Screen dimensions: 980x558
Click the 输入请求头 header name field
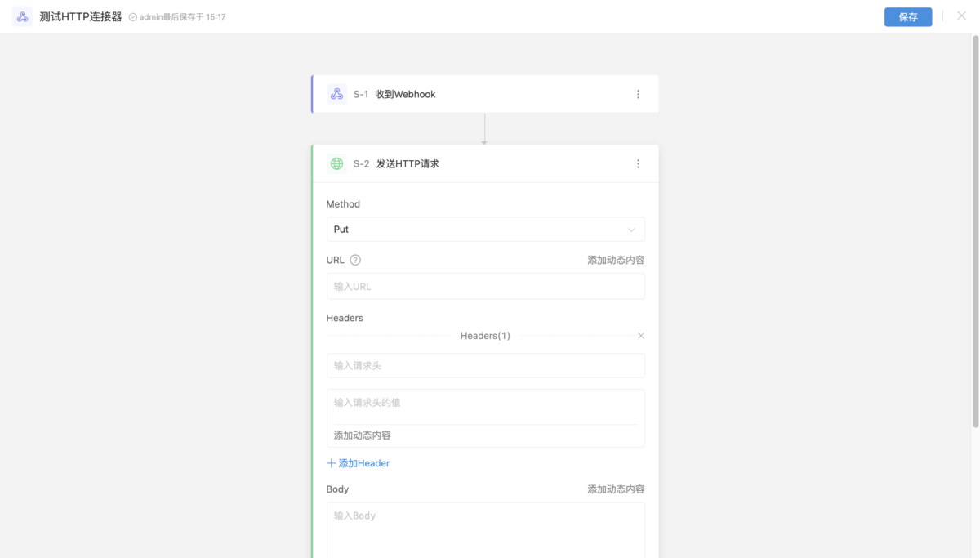[x=485, y=365]
